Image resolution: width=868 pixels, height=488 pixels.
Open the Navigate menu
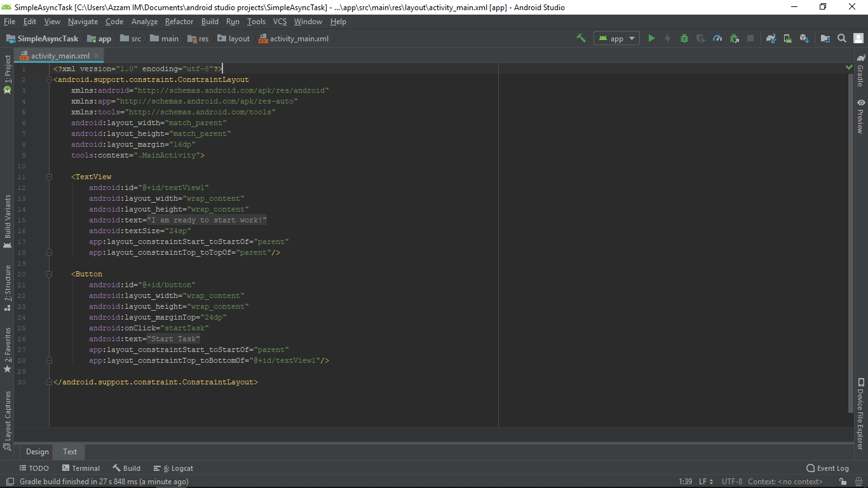click(83, 22)
